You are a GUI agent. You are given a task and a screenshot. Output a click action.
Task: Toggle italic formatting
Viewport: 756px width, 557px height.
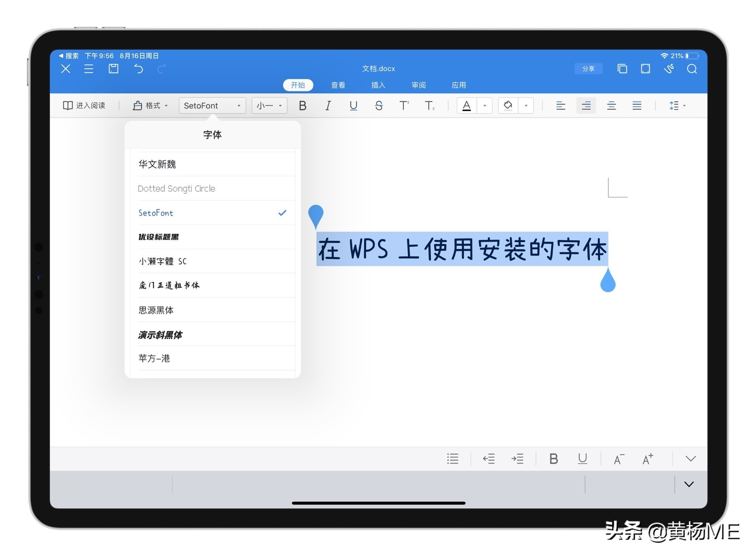click(x=328, y=105)
